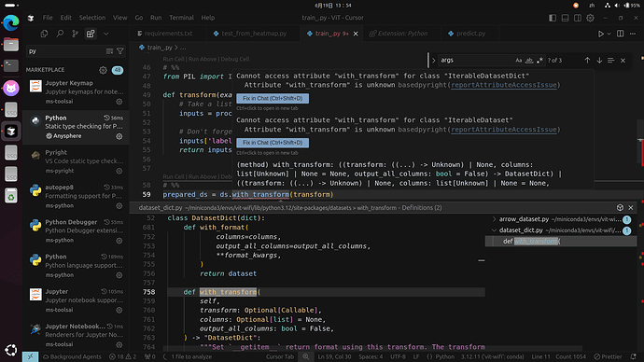Open the remote window status bar button
This screenshot has height=362, width=644.
tap(31, 356)
